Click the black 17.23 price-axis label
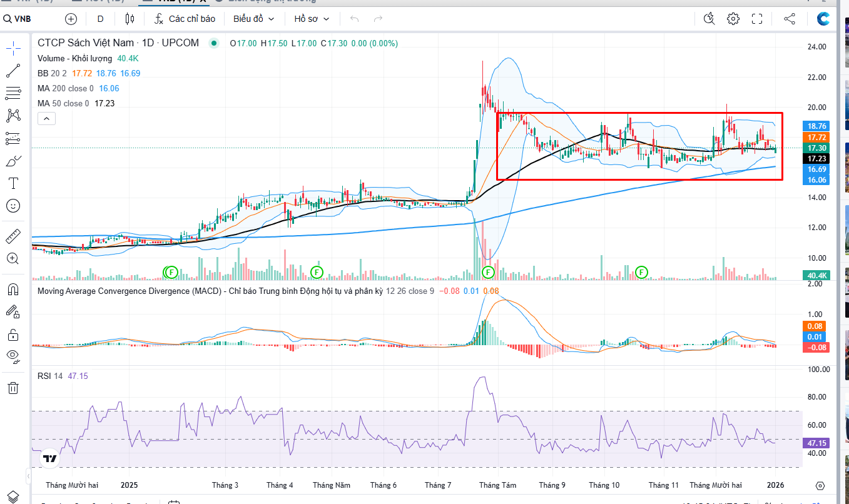Screen dimensions: 849x504 point(817,159)
